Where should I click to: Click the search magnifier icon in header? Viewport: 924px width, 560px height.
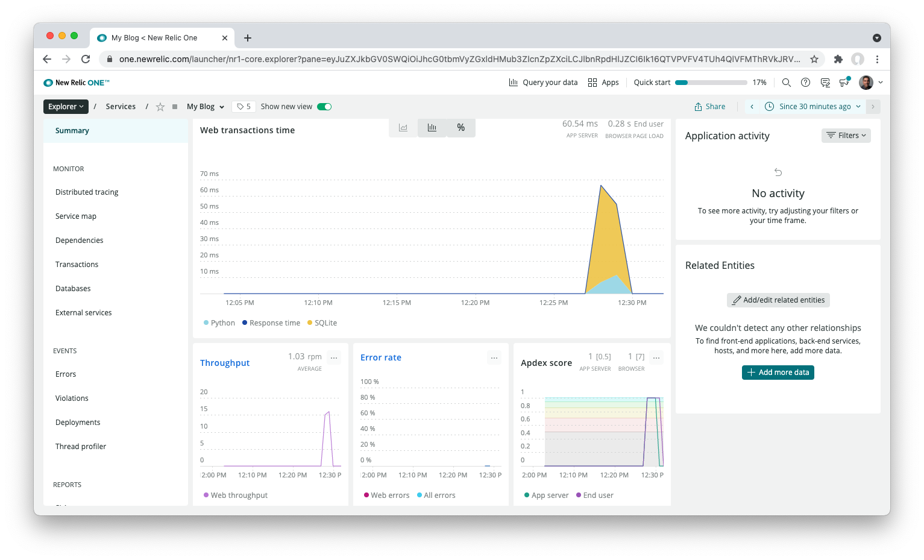(x=786, y=83)
